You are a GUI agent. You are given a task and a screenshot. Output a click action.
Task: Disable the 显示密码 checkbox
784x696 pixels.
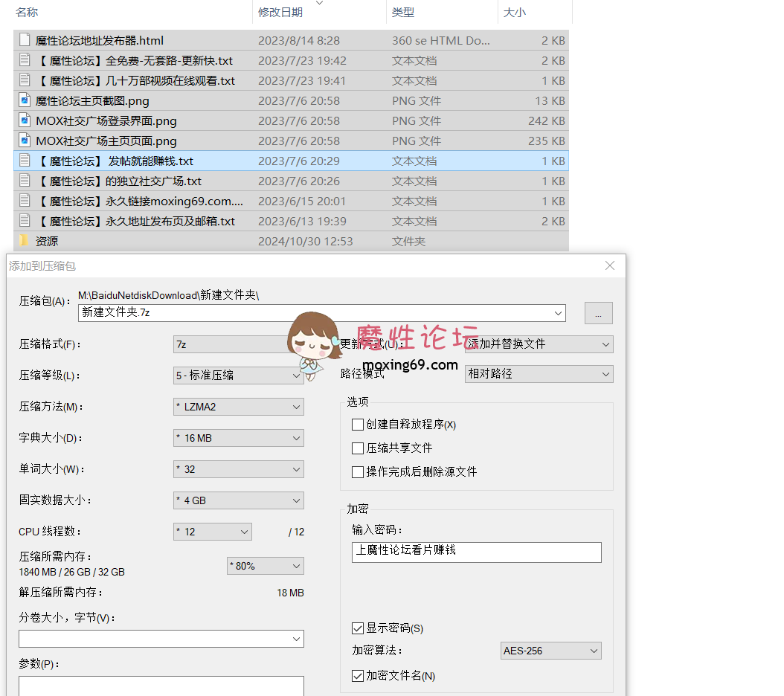[x=358, y=628]
